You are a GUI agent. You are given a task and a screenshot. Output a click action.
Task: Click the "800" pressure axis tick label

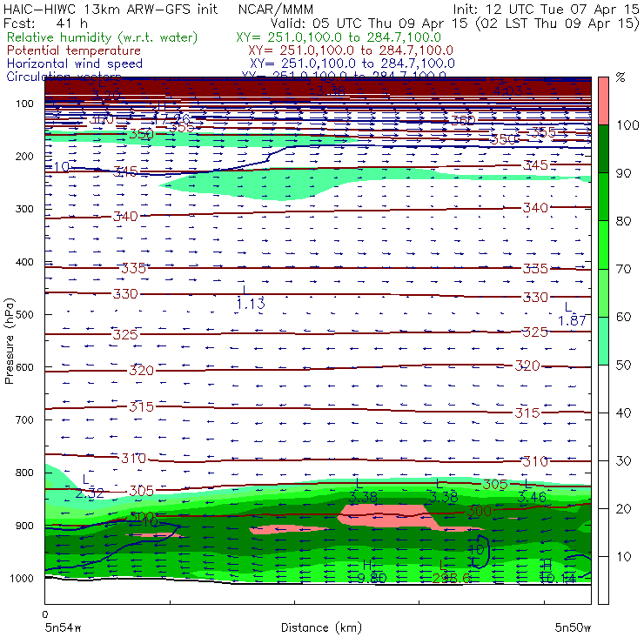24,473
